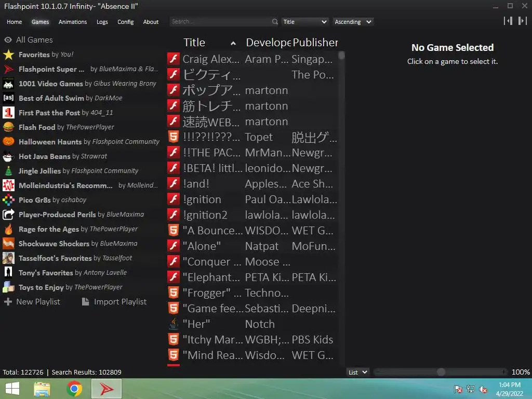
Task: Open the About tab
Action: coord(151,22)
